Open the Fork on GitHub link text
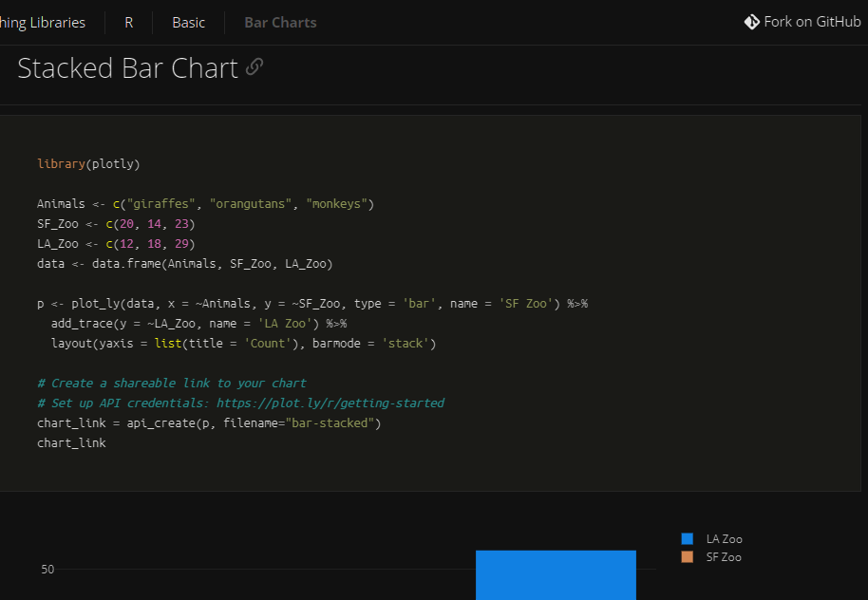 [812, 21]
